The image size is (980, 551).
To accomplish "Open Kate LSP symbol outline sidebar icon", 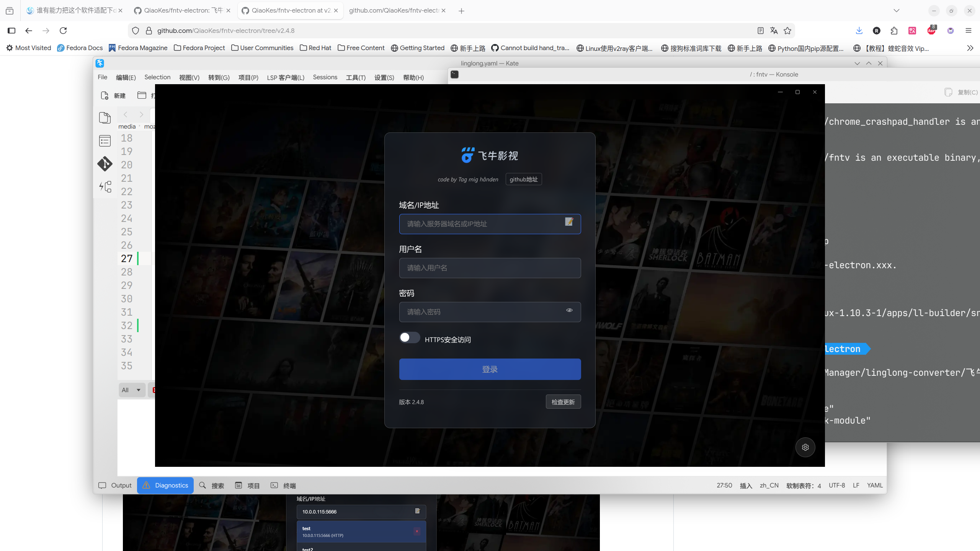I will (105, 187).
